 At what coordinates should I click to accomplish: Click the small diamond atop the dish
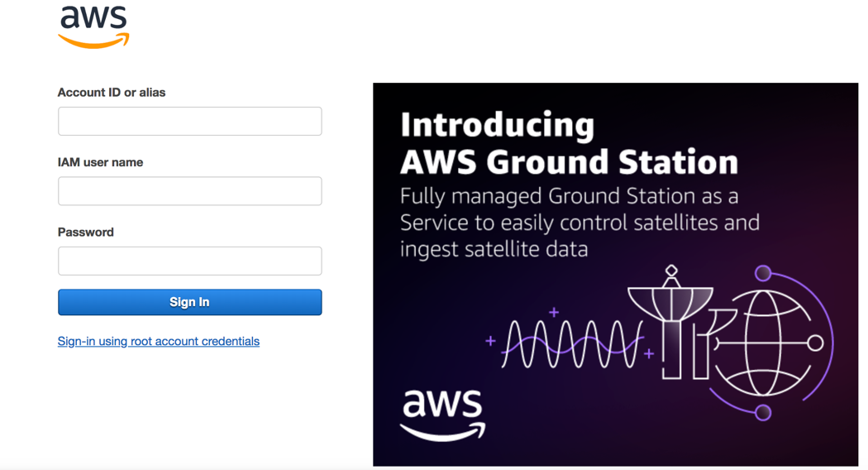click(671, 271)
